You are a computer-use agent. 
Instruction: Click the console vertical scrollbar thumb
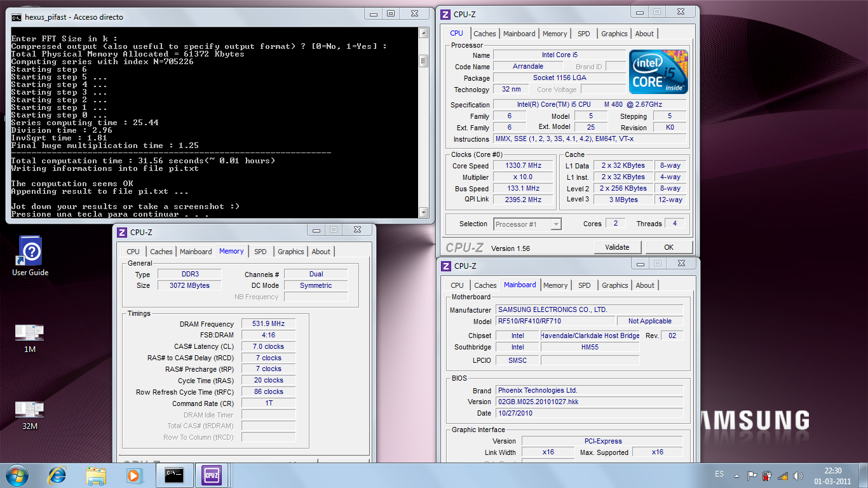[424, 61]
